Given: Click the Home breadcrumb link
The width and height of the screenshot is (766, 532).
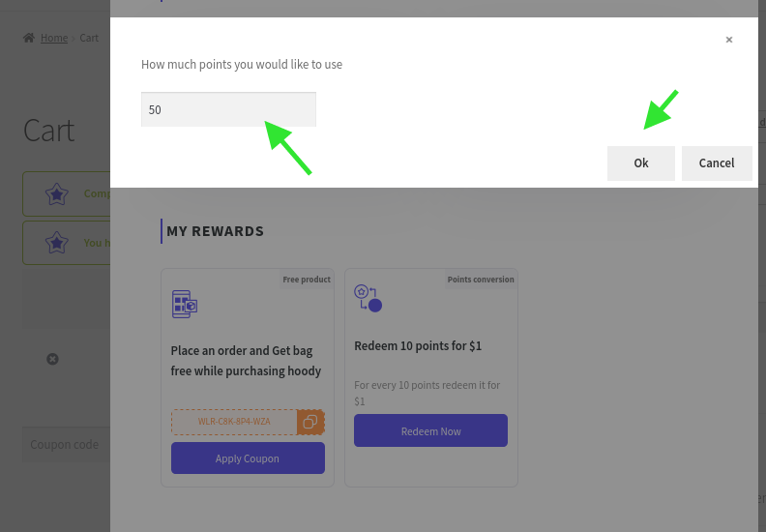Looking at the screenshot, I should 54,38.
